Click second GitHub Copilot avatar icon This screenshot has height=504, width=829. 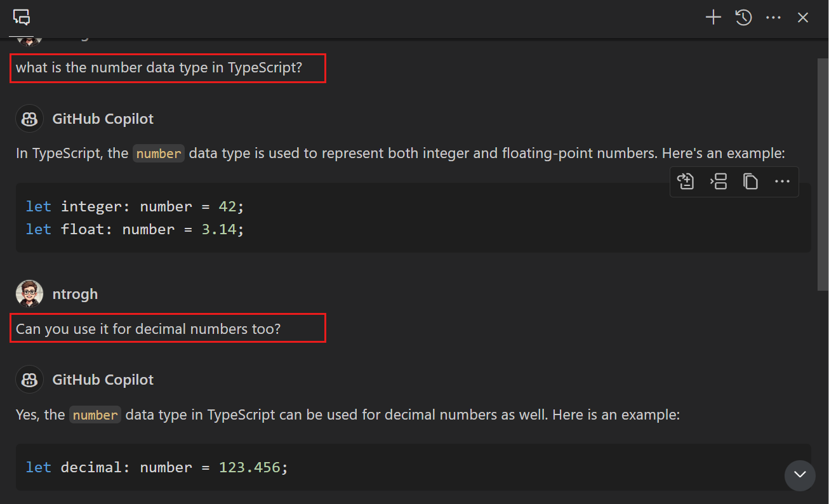(29, 380)
